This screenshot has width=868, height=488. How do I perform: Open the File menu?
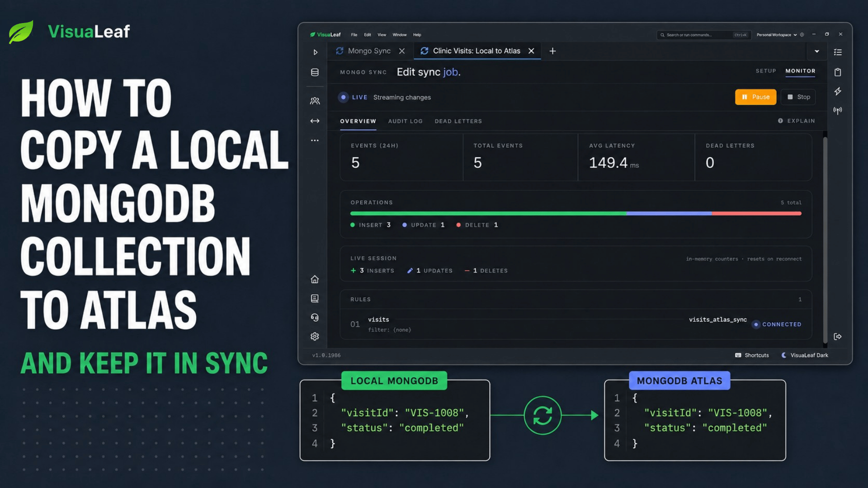354,35
